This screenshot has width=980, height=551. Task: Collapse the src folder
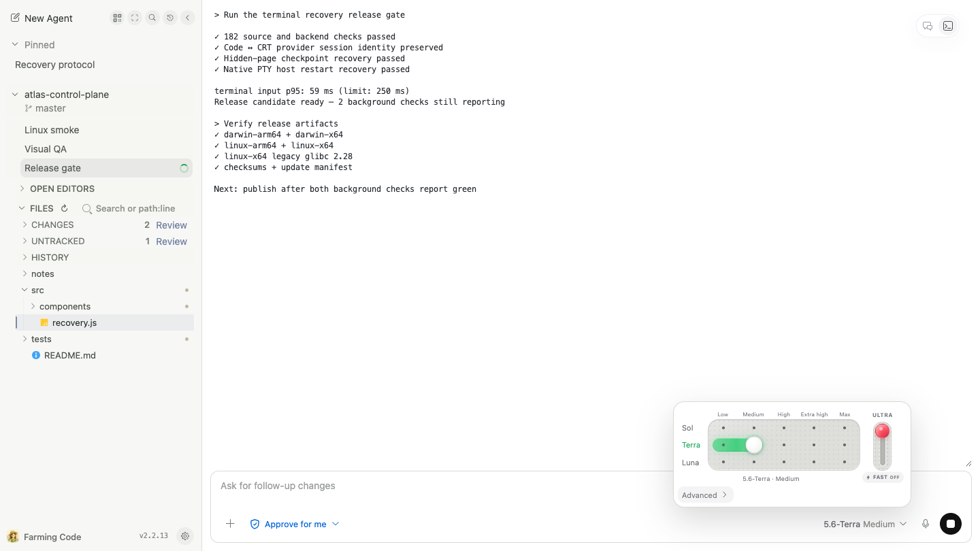click(25, 290)
